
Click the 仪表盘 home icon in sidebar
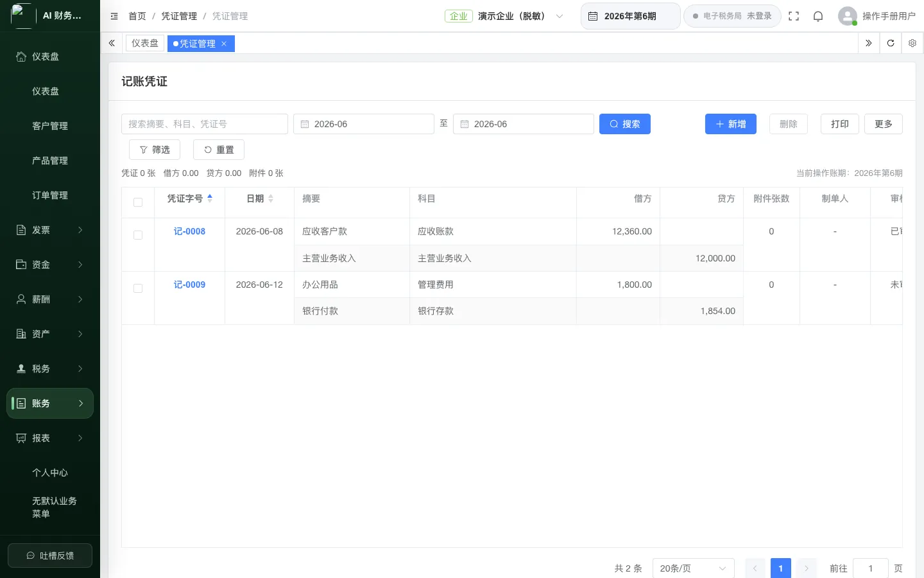21,57
